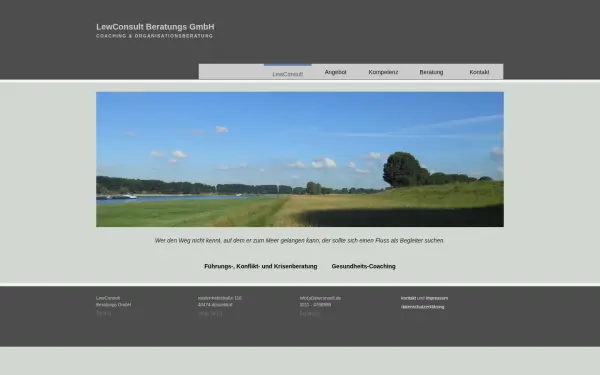Select Beratung in the navigation bar
The image size is (600, 375).
[431, 72]
